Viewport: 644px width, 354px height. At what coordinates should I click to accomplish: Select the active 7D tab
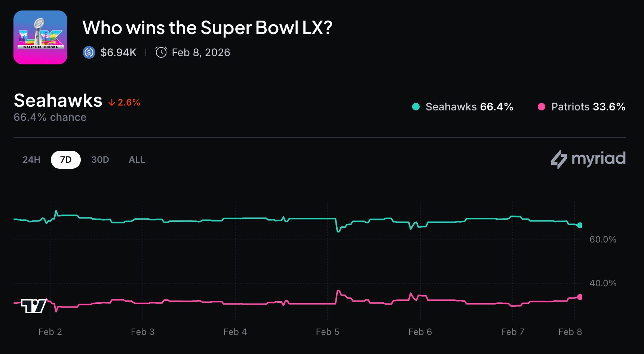(65, 159)
